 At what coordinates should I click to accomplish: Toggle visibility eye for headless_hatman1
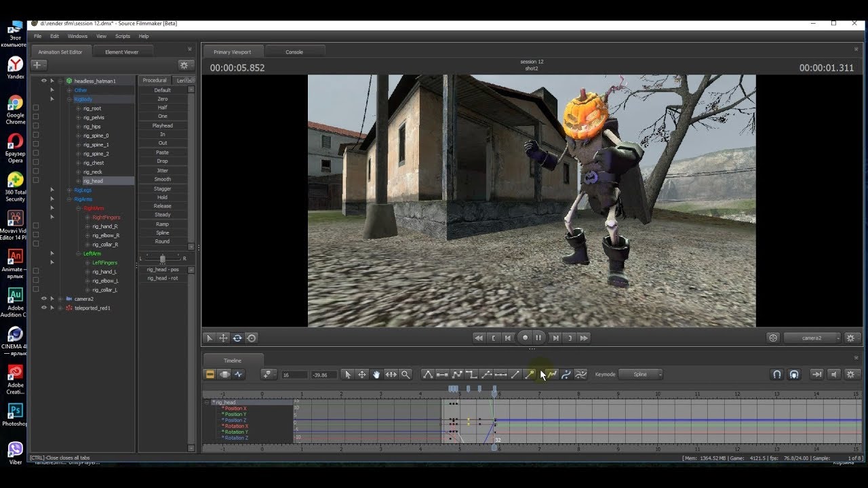[x=44, y=81]
